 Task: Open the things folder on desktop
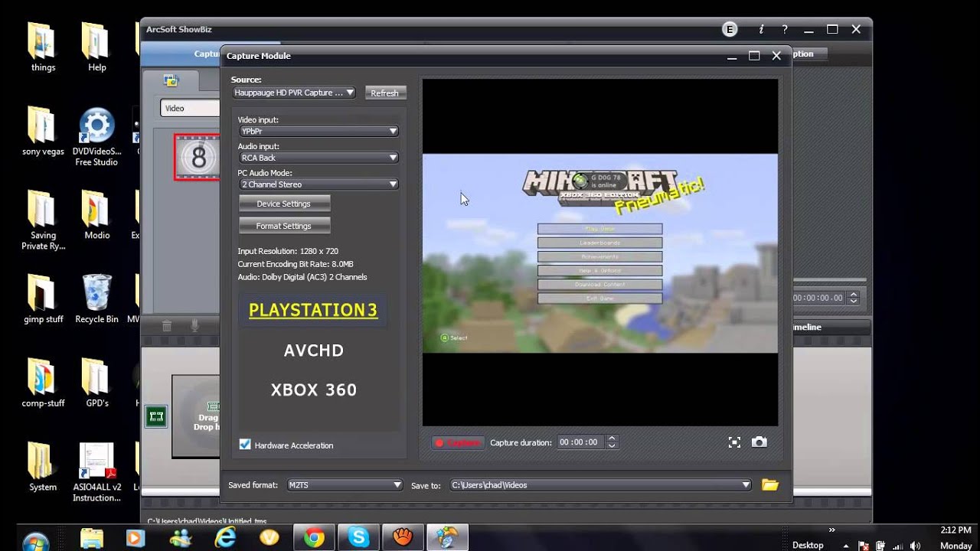43,47
